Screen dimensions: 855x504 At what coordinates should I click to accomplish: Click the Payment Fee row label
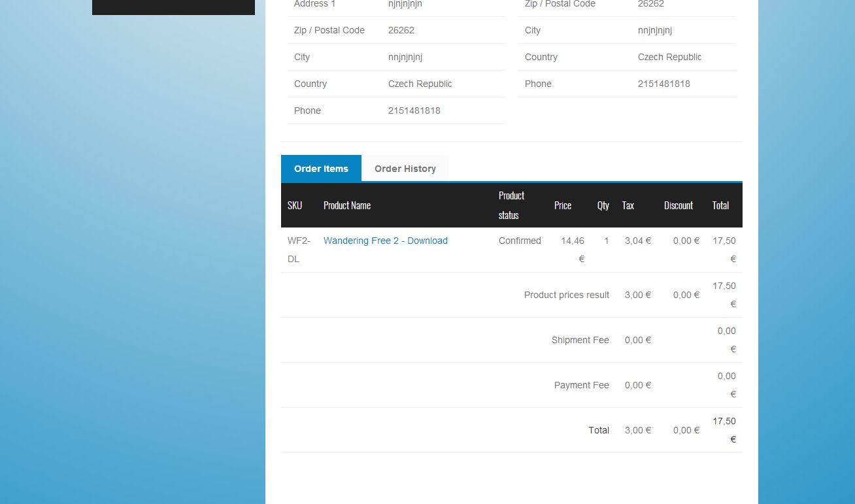[x=581, y=385]
